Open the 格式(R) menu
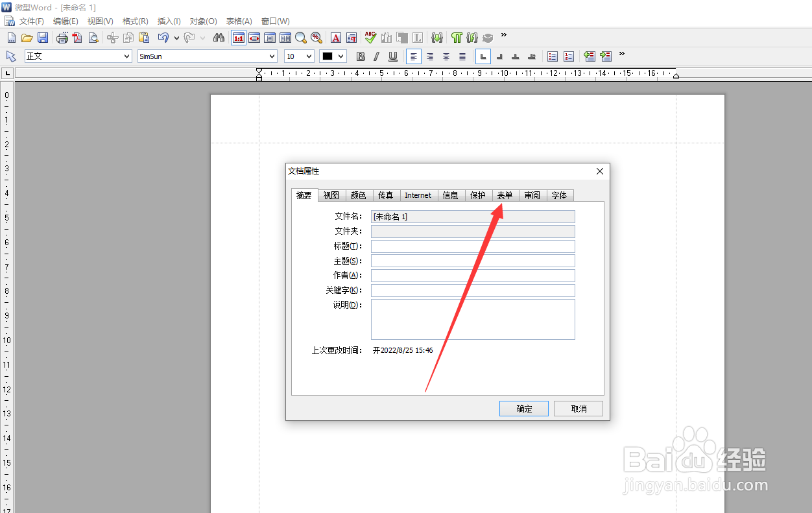The image size is (812, 513). coord(136,21)
